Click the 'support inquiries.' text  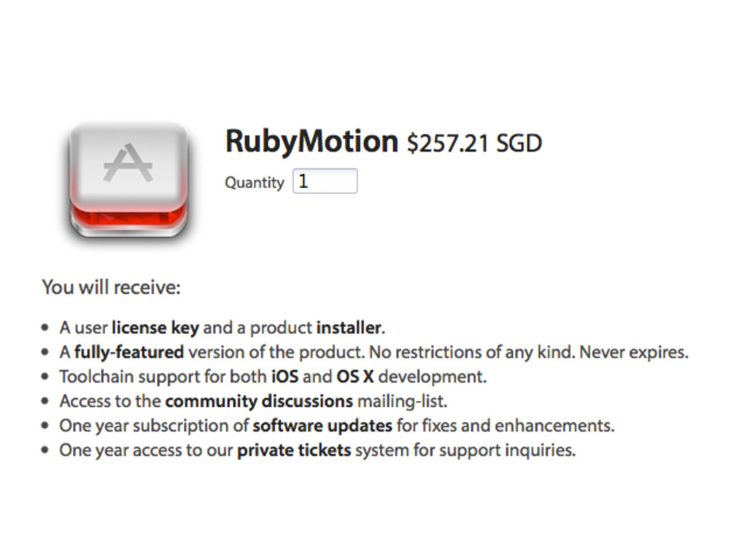[x=508, y=450]
